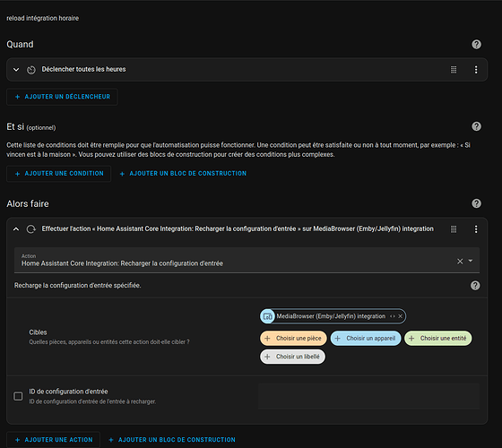The image size is (502, 448).
Task: Open three-dot menu of hourly trigger
Action: click(476, 70)
